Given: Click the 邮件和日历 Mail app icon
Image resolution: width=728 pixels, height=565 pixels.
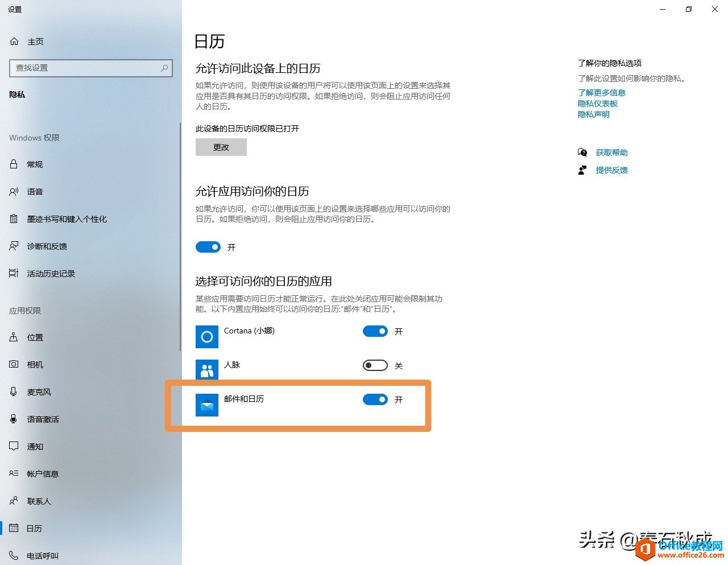Looking at the screenshot, I should tap(207, 405).
